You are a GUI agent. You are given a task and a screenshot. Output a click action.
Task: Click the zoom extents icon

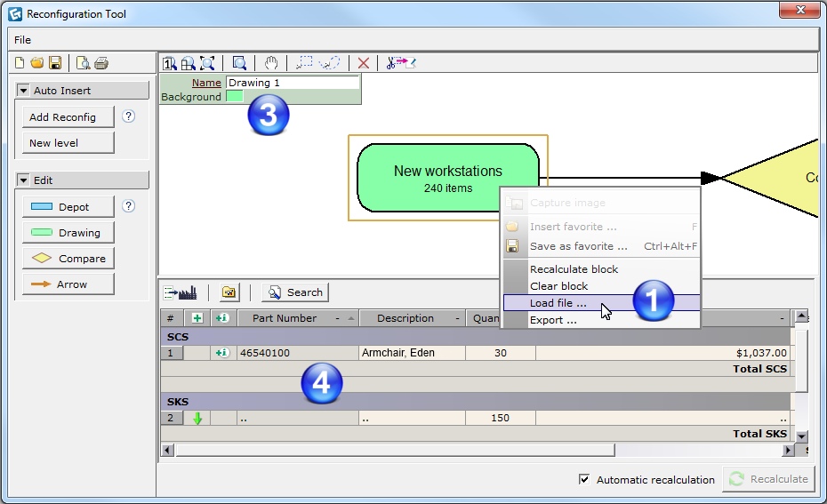coord(207,63)
